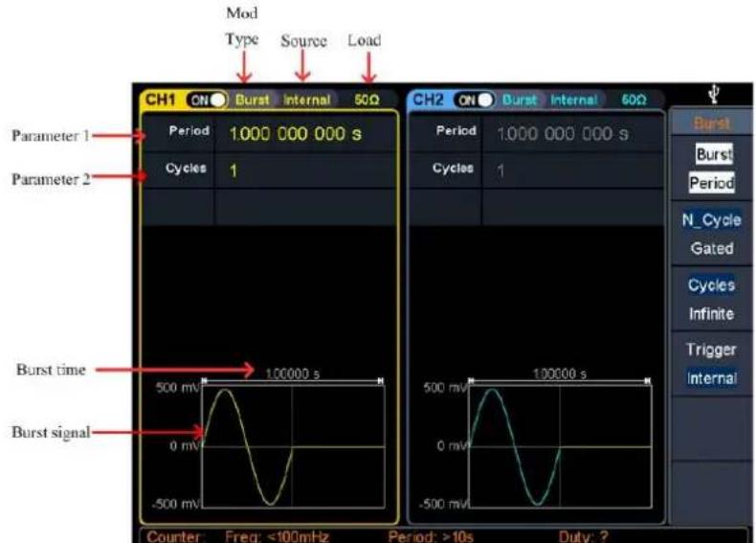The width and height of the screenshot is (756, 543).
Task: Edit the CH1 Cycles value field
Action: (305, 170)
